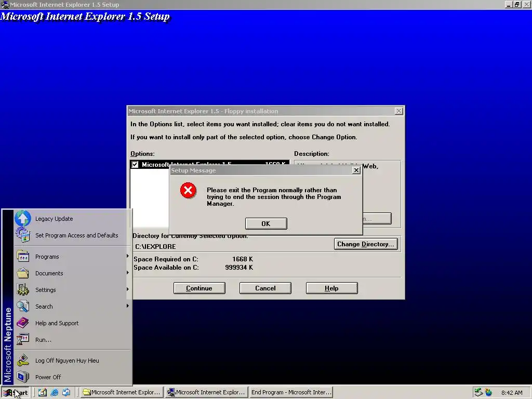Expand the Documents submenu arrow

click(128, 272)
